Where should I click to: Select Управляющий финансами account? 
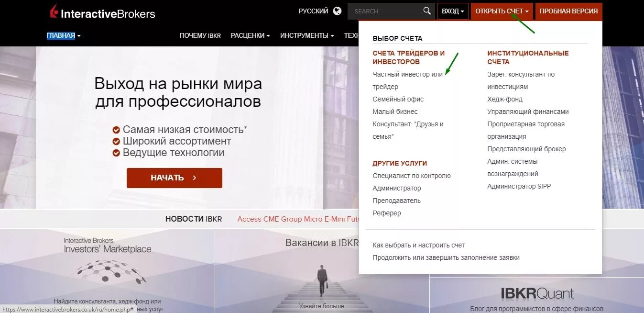[x=528, y=112]
